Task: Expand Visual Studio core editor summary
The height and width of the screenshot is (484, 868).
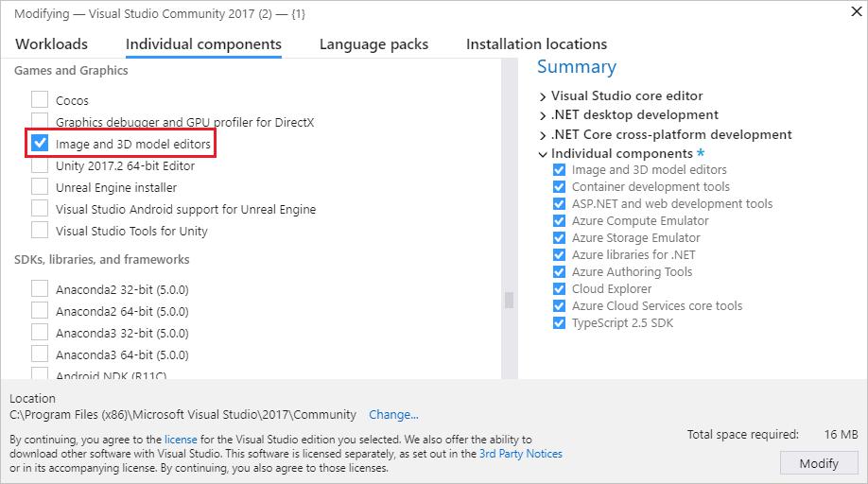Action: 543,96
